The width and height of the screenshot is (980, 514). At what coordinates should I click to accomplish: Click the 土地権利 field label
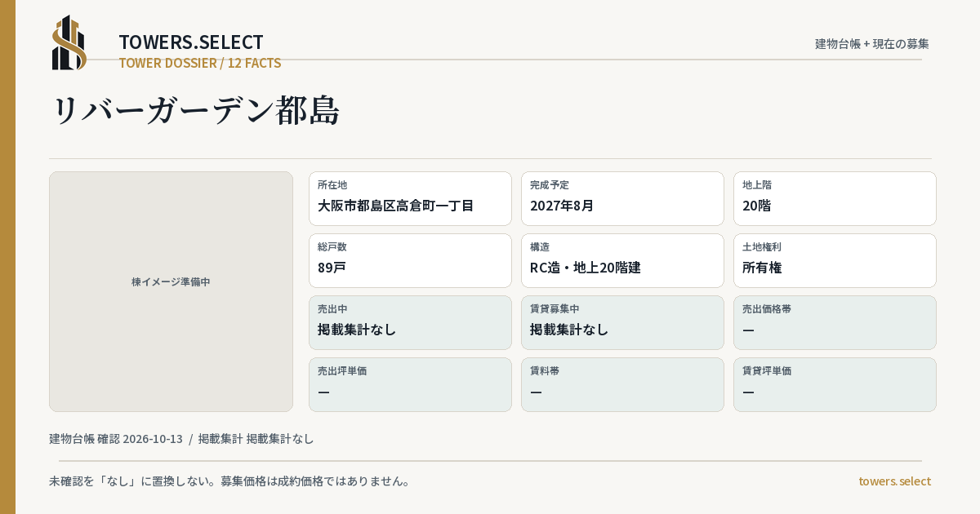tap(762, 247)
